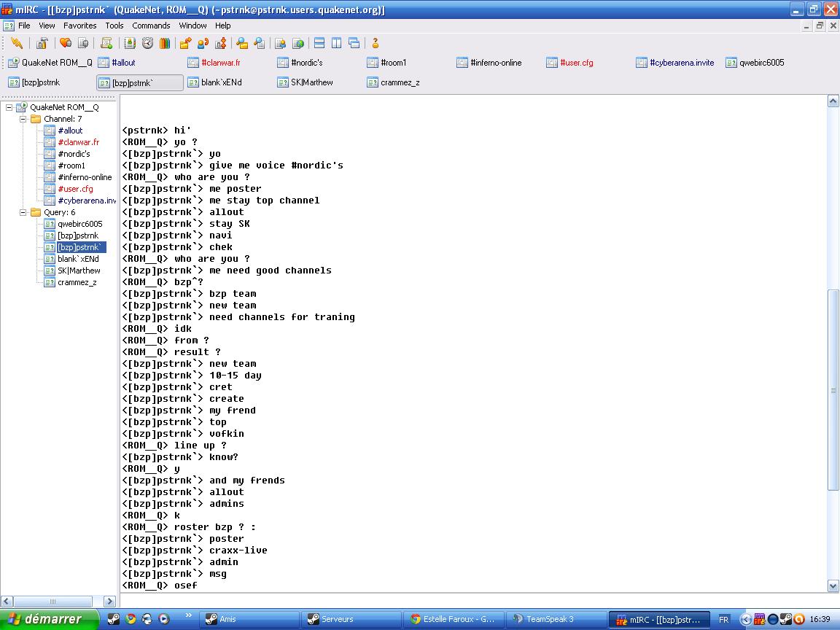Click the Connect lightning bolt toolbar icon
840x630 pixels.
[16, 43]
